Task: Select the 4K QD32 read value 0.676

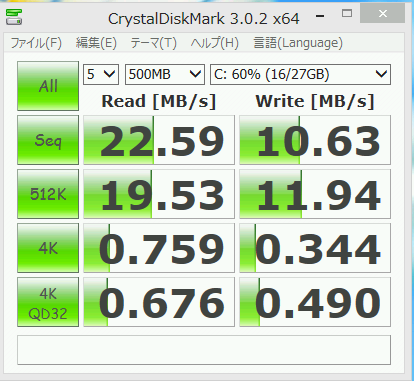Action: pos(159,302)
